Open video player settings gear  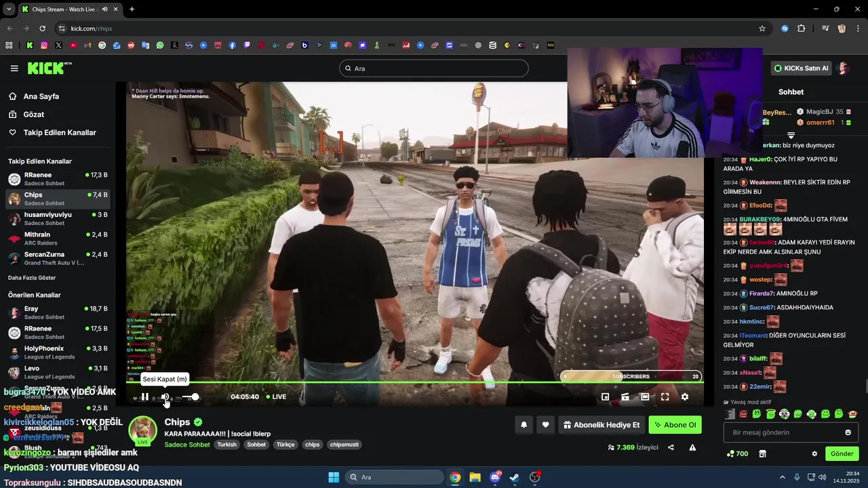pyautogui.click(x=685, y=397)
